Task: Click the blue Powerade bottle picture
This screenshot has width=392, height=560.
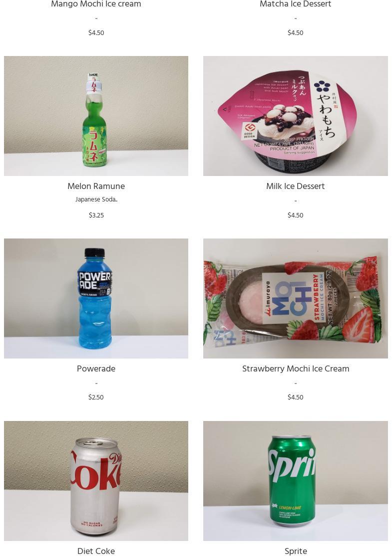Action: pyautogui.click(x=96, y=298)
